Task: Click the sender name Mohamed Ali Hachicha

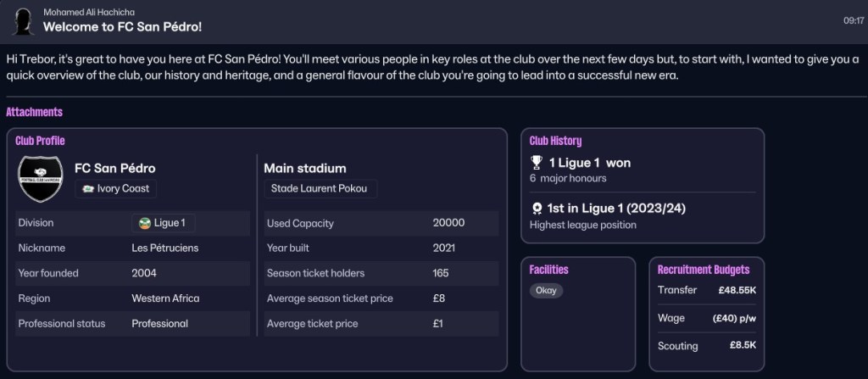Action: pos(88,12)
